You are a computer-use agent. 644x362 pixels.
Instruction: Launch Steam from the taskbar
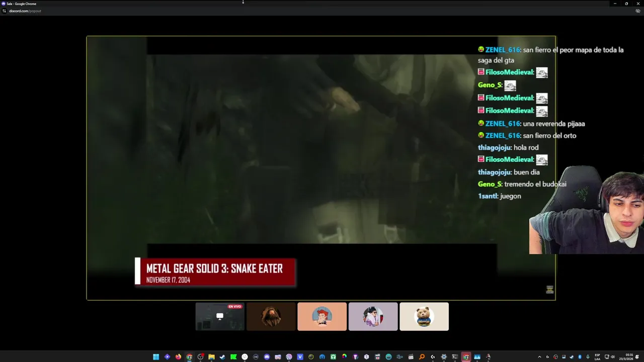point(222,357)
